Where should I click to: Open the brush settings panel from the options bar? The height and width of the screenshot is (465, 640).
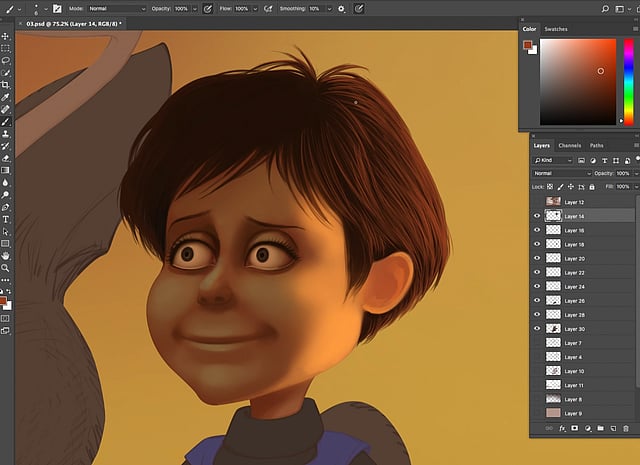click(x=57, y=9)
